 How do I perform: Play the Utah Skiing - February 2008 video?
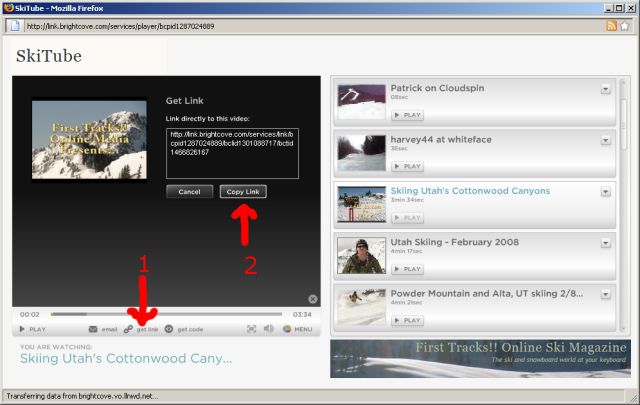coord(407,269)
